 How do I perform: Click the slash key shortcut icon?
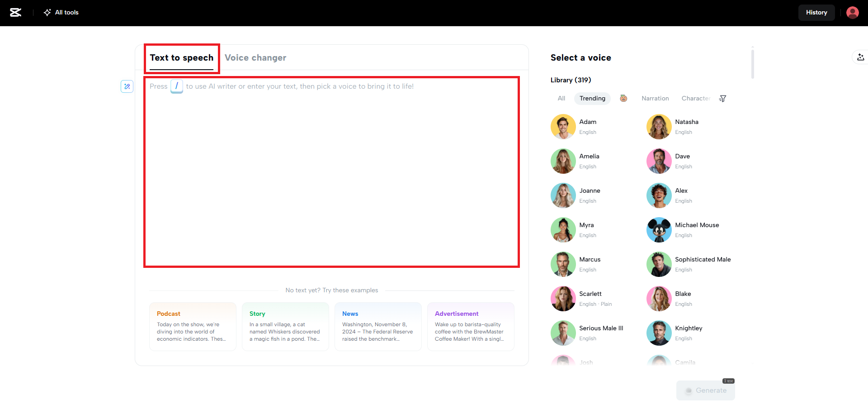(177, 86)
